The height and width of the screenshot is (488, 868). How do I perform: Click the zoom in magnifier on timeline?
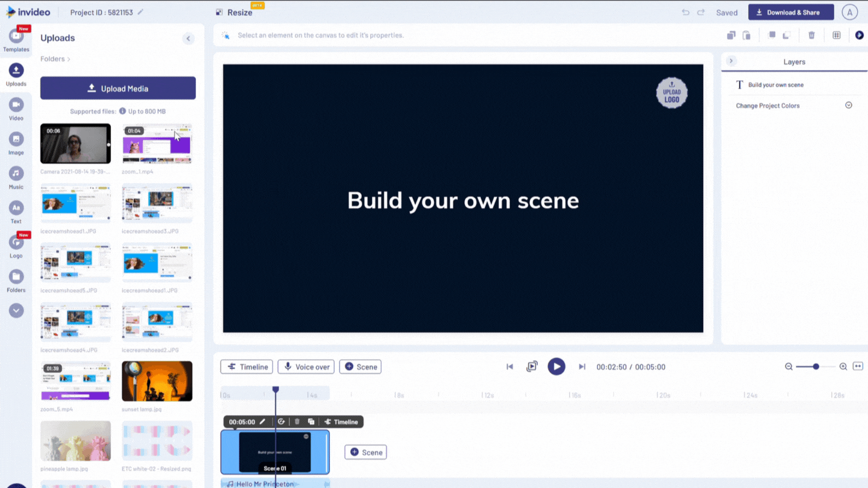pyautogui.click(x=843, y=366)
